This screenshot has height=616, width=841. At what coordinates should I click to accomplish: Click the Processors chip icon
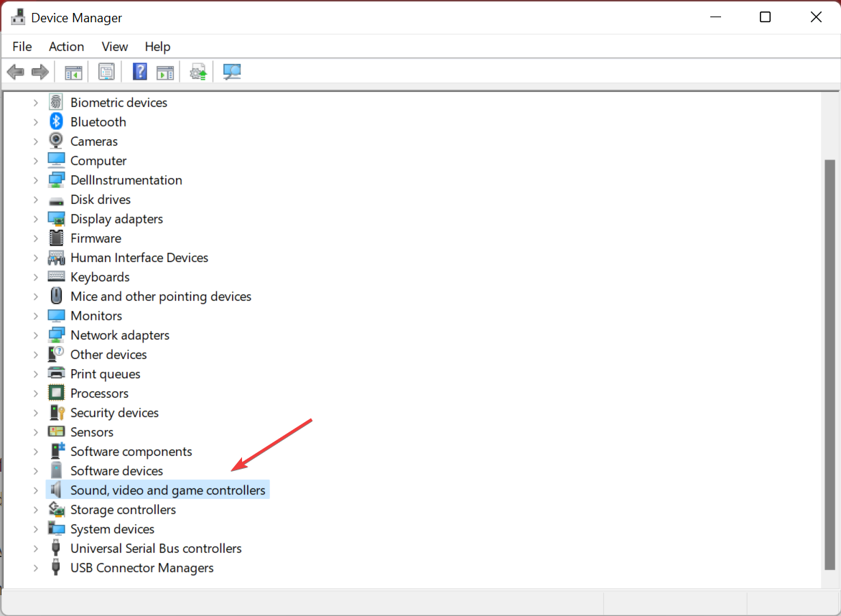(56, 393)
